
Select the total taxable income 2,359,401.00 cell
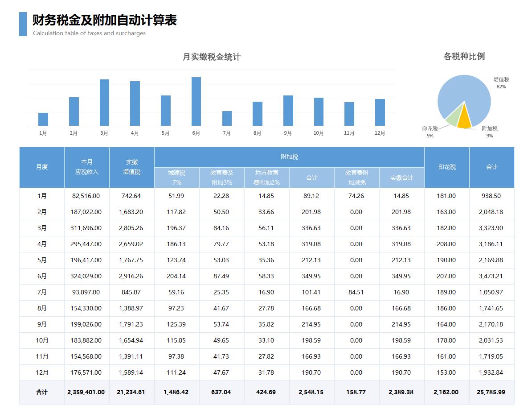[86, 392]
